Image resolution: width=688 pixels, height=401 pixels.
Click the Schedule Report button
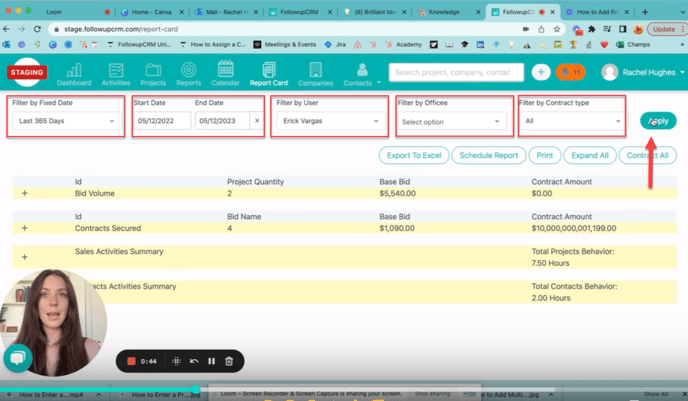point(488,155)
